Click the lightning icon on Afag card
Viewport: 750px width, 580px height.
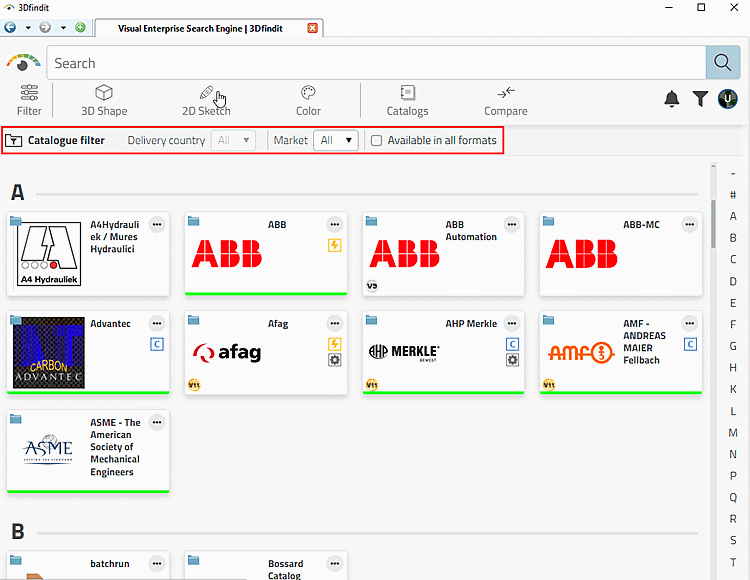[x=334, y=344]
